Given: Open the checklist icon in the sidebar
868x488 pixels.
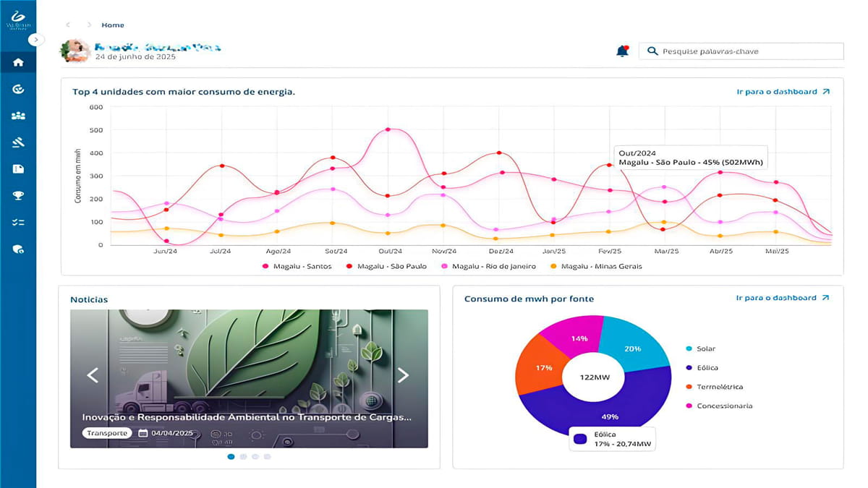Looking at the screenshot, I should tap(18, 222).
